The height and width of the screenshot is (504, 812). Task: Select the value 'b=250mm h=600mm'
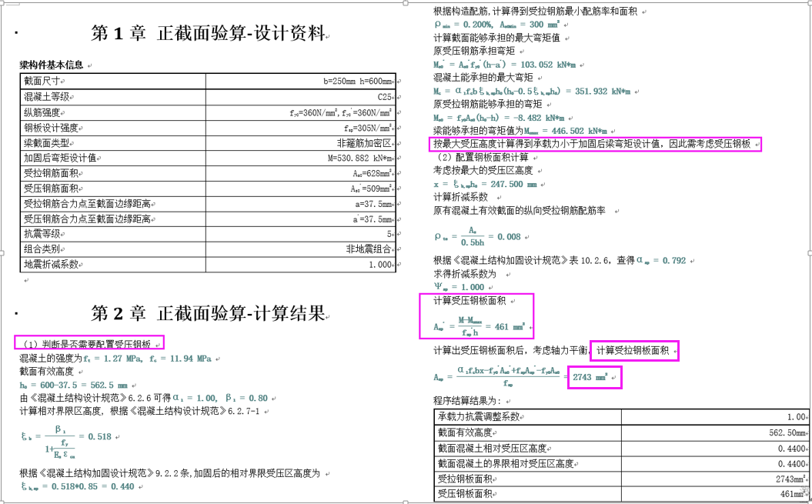[358, 82]
